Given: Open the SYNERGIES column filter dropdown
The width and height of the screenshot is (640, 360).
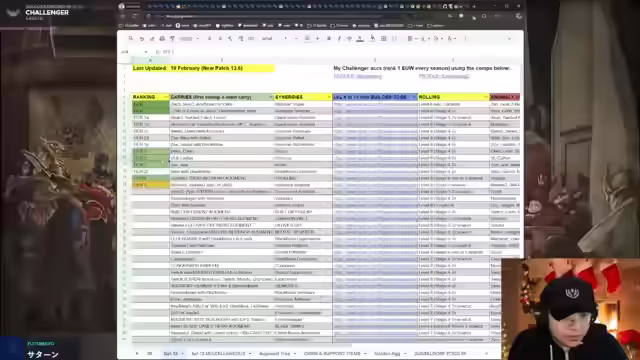Looking at the screenshot, I should pyautogui.click(x=329, y=97).
